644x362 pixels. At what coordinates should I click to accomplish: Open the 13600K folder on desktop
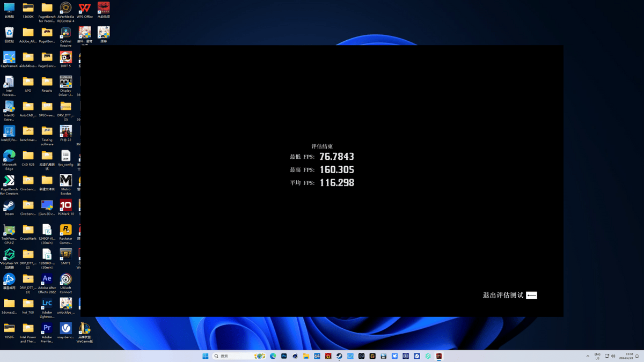coord(28,11)
